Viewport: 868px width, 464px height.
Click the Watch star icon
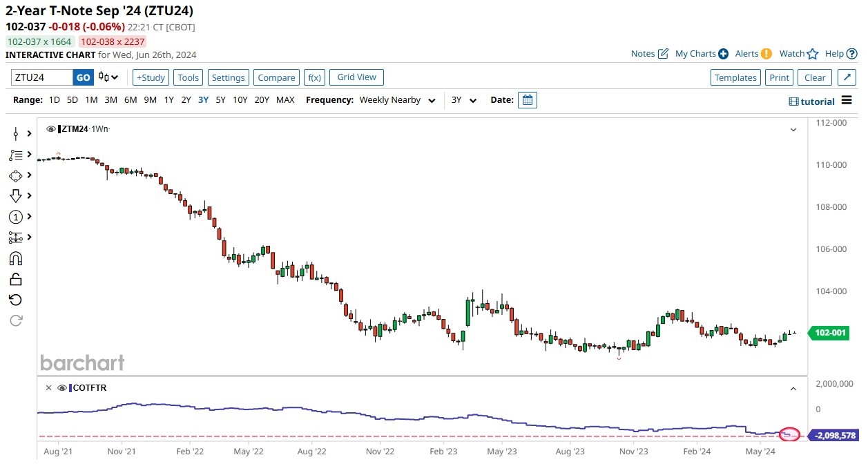click(x=813, y=54)
